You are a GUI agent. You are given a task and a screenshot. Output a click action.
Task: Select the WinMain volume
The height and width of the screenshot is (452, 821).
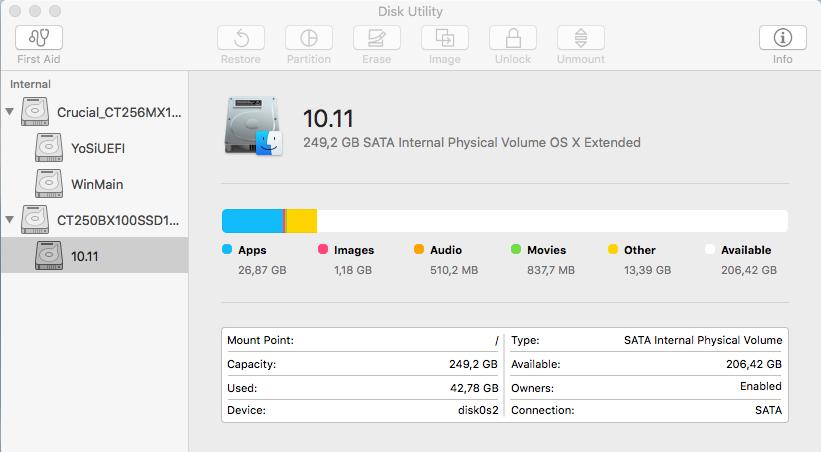[97, 184]
